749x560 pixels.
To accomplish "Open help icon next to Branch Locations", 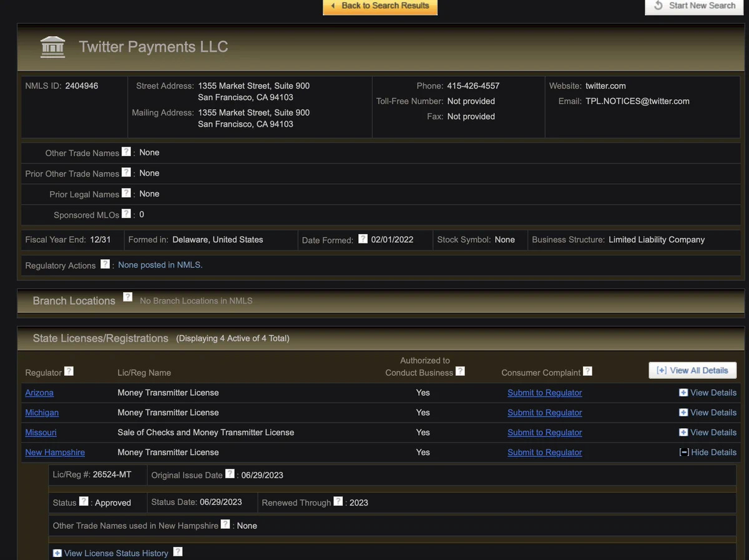I will (x=127, y=297).
